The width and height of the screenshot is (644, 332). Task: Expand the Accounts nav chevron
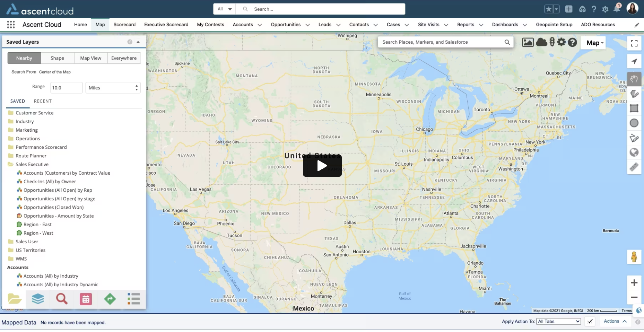260,25
